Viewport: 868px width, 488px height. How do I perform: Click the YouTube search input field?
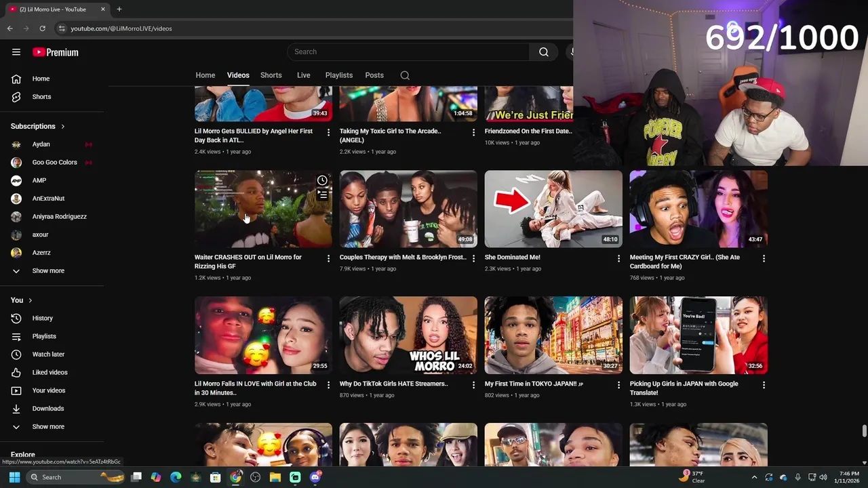click(x=408, y=52)
